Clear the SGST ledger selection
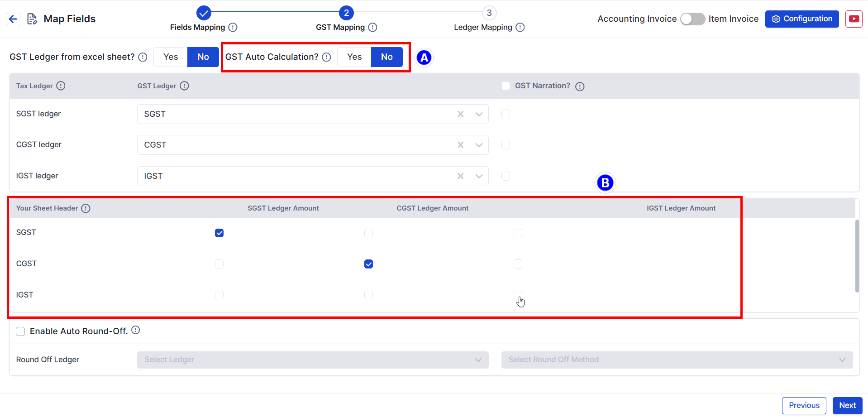This screenshot has height=417, width=868. click(x=460, y=114)
